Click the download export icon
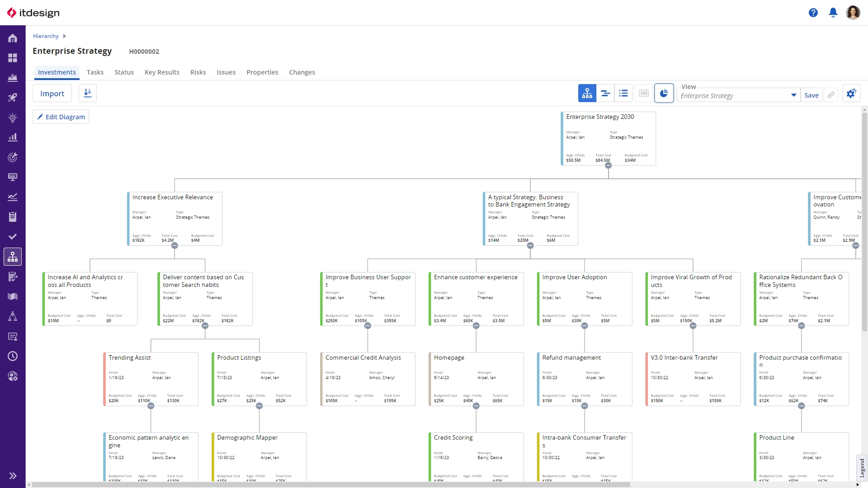Viewport: 868px width, 488px height. coord(88,94)
